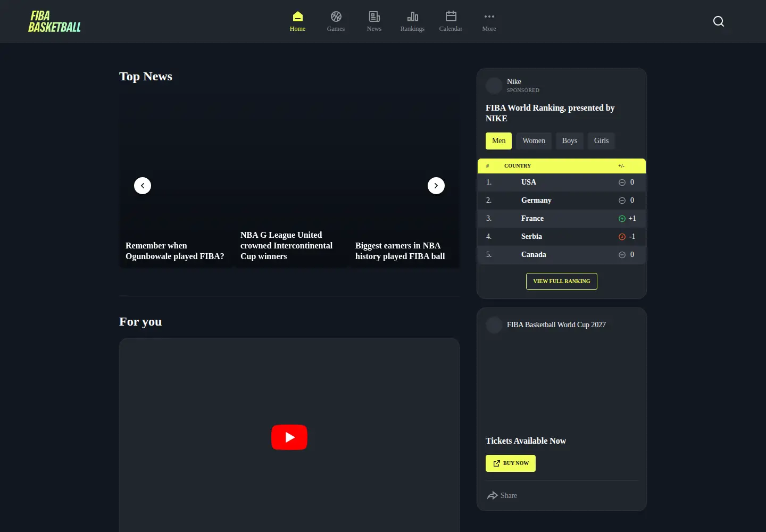This screenshot has height=532, width=766.
Task: Switch to the Women ranking tab
Action: [x=534, y=141]
